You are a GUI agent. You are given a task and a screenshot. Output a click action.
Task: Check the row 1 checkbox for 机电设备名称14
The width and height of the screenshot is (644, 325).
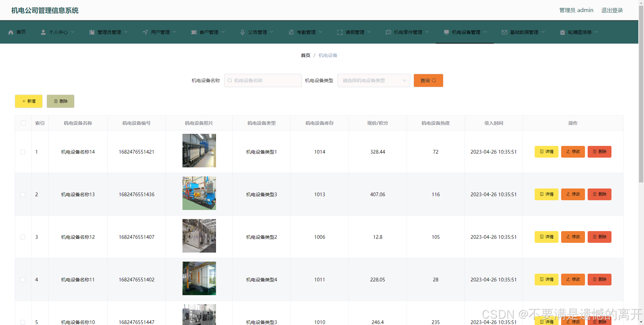point(23,152)
